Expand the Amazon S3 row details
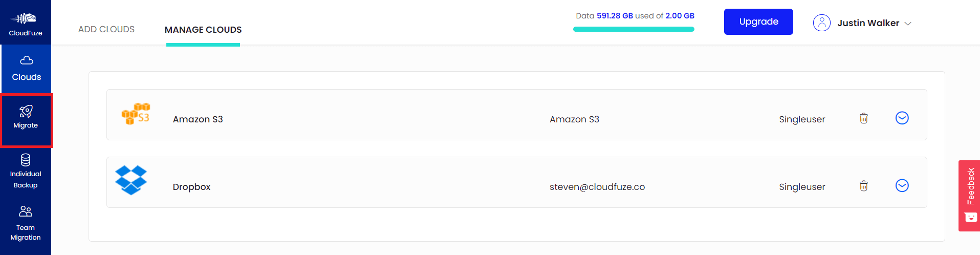The image size is (980, 255). point(902,118)
